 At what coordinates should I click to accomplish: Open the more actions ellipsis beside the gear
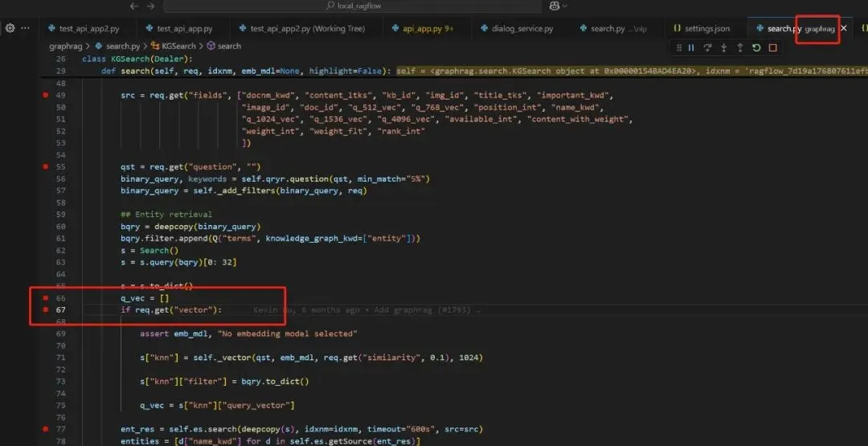pos(26,28)
